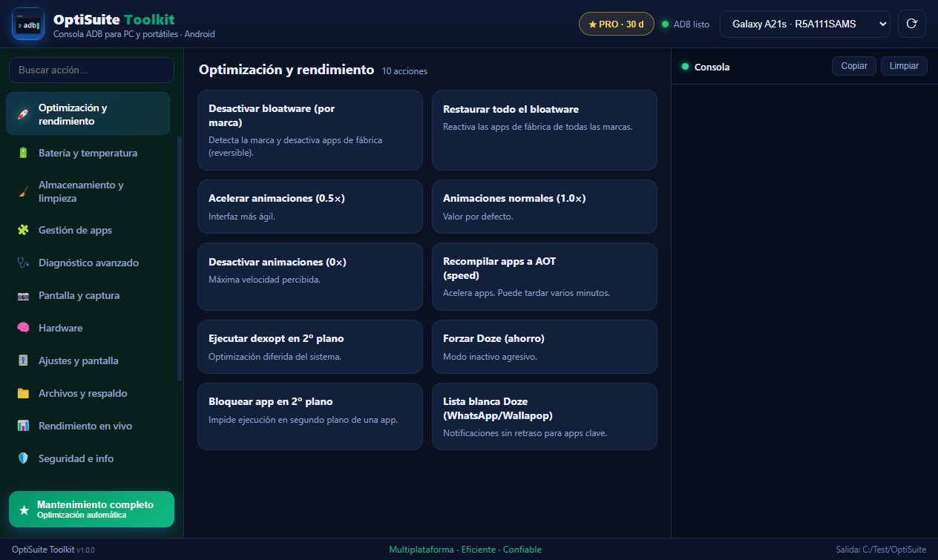Click the puzzle piece icon for Gestión de apps
The width and height of the screenshot is (938, 560).
(x=23, y=230)
